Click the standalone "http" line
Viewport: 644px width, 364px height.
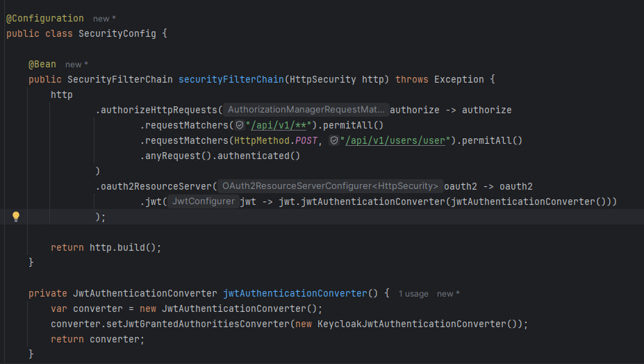pos(62,95)
